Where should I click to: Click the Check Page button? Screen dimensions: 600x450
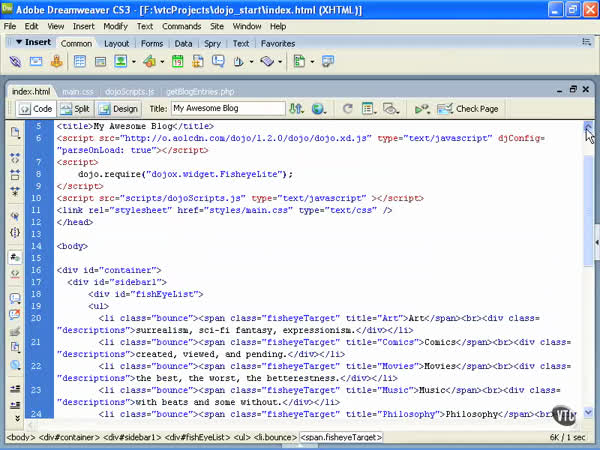coord(470,108)
